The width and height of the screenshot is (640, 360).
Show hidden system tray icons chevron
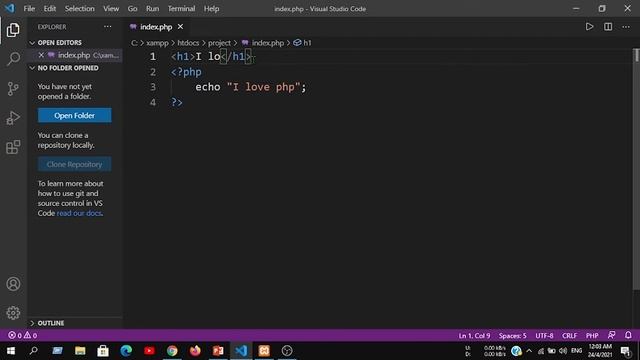[529, 351]
